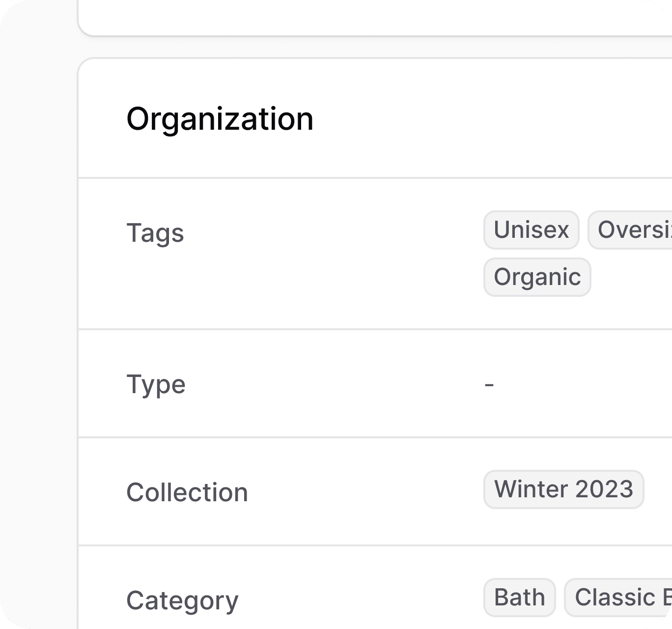
Task: Select the Organic tag badge
Action: tap(537, 277)
